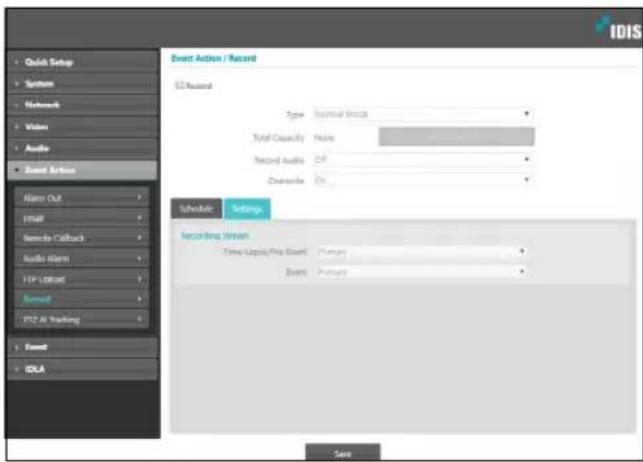The image size is (643, 462).
Task: Open the Remote Callback submenu
Action: point(82,238)
